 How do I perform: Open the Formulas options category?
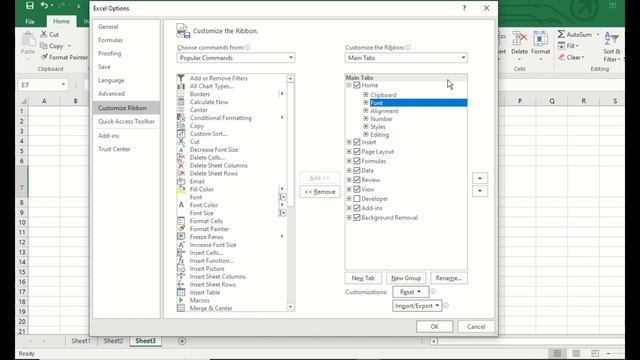pyautogui.click(x=110, y=40)
